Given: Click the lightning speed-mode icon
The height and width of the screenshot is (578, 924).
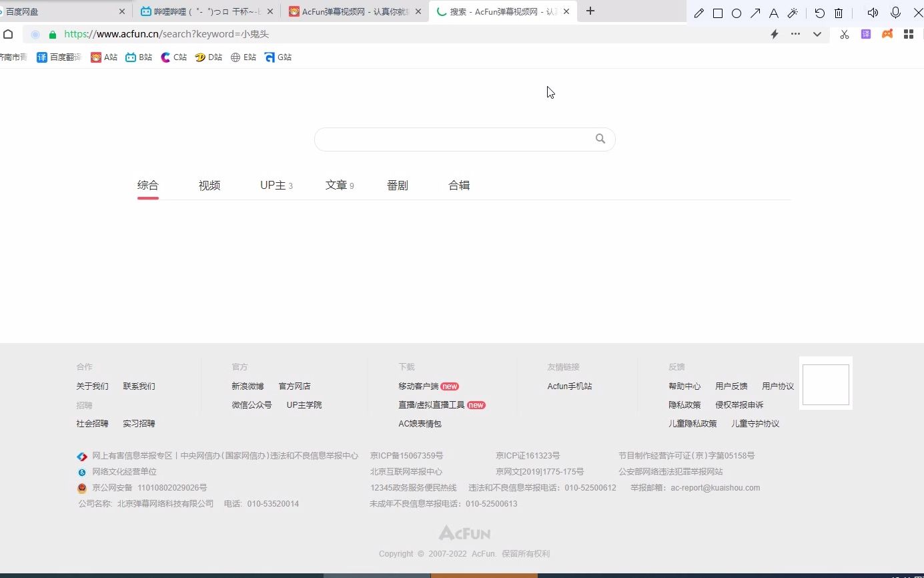Looking at the screenshot, I should click(775, 34).
